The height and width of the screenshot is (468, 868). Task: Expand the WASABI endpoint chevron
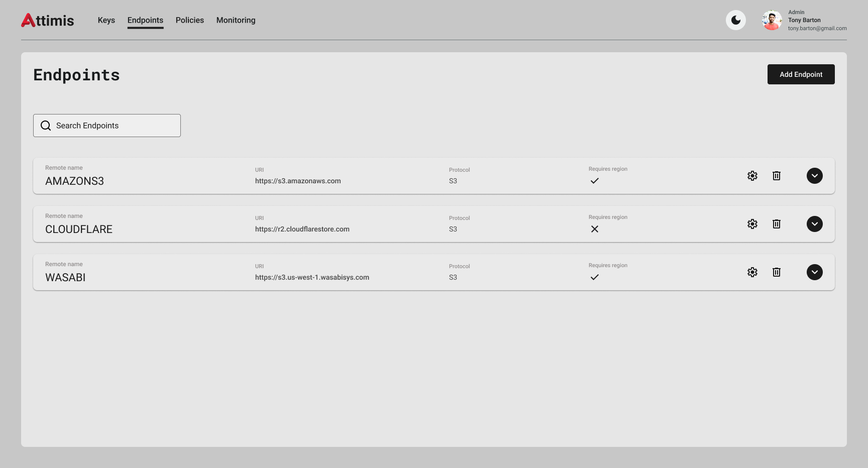pos(814,272)
